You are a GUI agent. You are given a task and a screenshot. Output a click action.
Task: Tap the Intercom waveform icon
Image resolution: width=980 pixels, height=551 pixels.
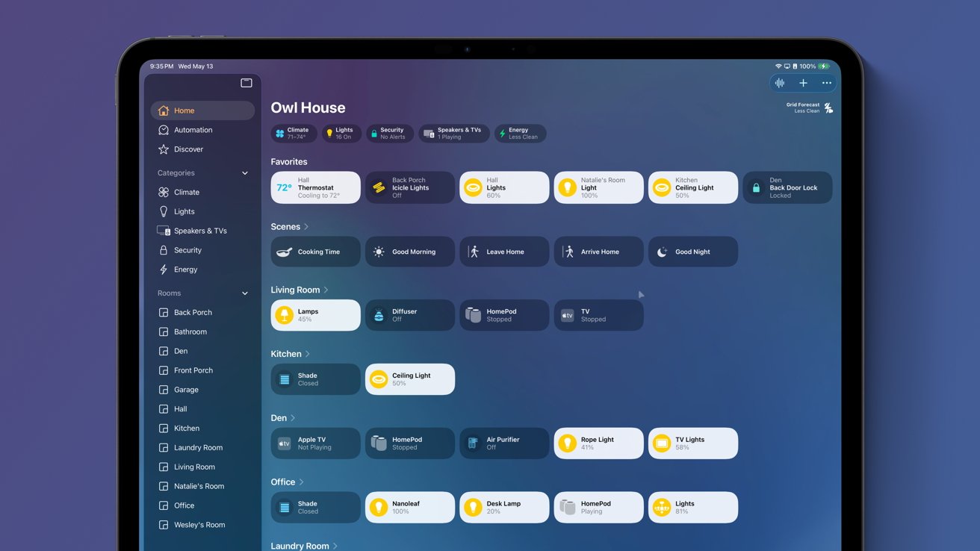pos(780,83)
